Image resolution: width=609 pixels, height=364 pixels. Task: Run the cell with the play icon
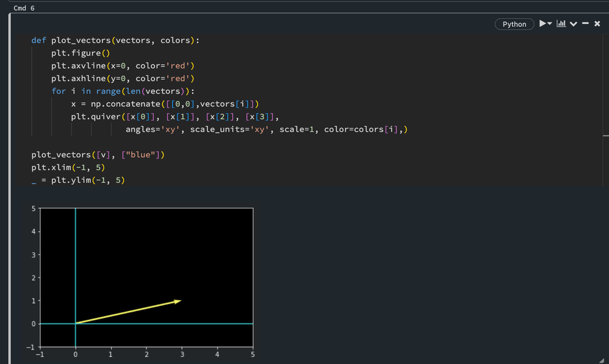point(542,24)
